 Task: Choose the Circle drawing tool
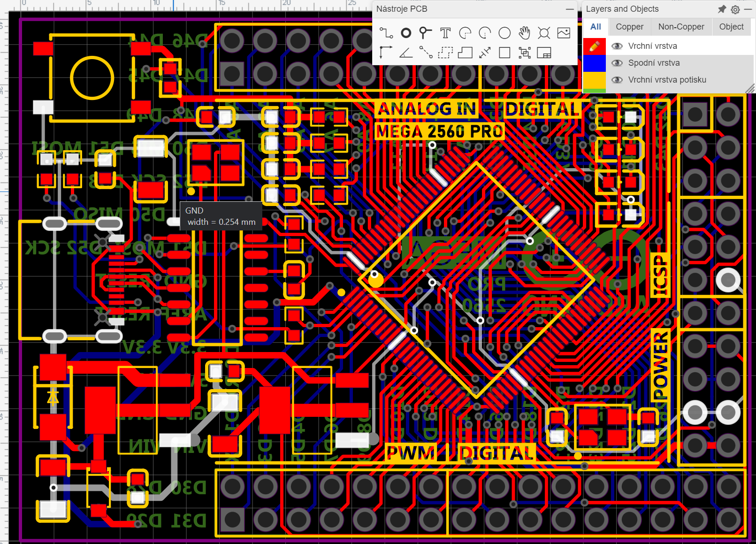click(504, 33)
